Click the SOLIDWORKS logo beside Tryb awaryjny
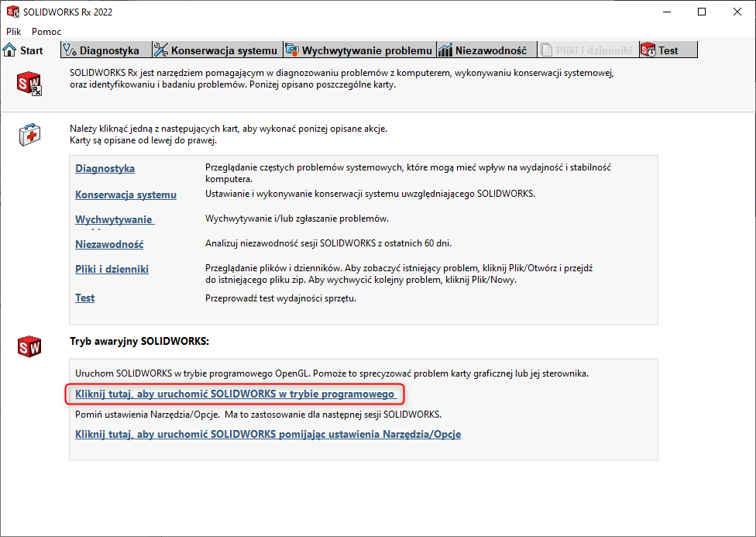Image resolution: width=756 pixels, height=537 pixels. click(x=29, y=346)
